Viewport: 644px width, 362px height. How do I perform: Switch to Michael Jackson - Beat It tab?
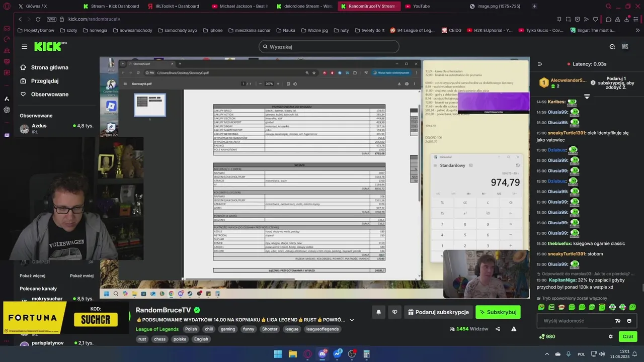click(x=240, y=6)
